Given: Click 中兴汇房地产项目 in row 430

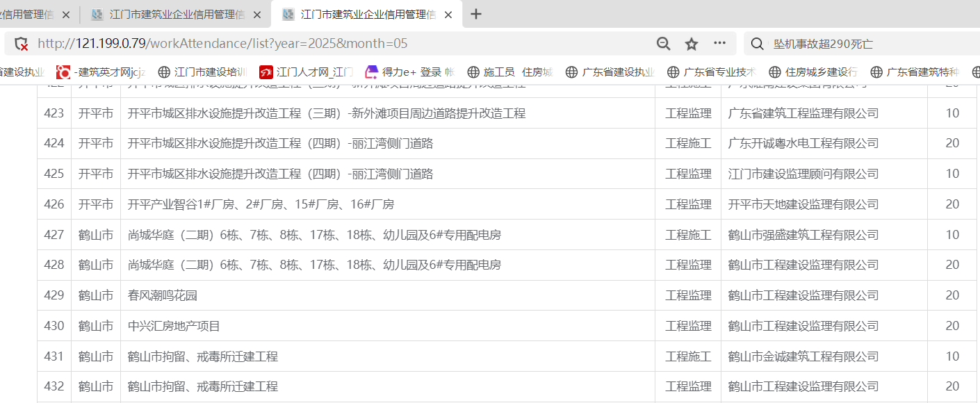Looking at the screenshot, I should tap(174, 326).
